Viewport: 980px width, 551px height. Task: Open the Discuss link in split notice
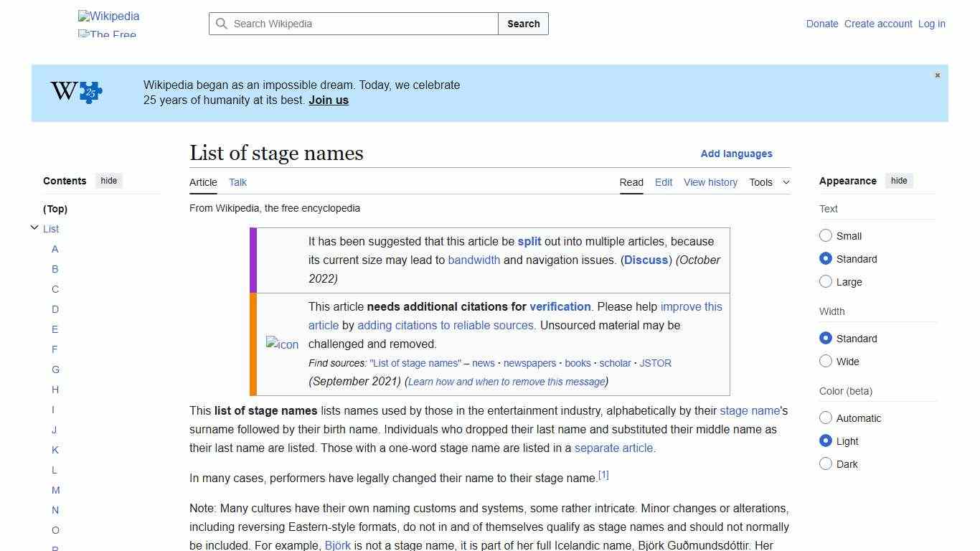coord(645,260)
